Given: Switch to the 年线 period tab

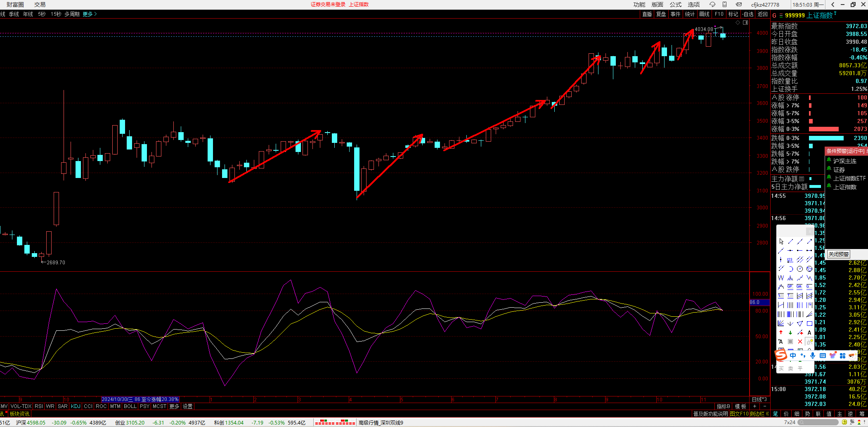Looking at the screenshot, I should coord(28,14).
